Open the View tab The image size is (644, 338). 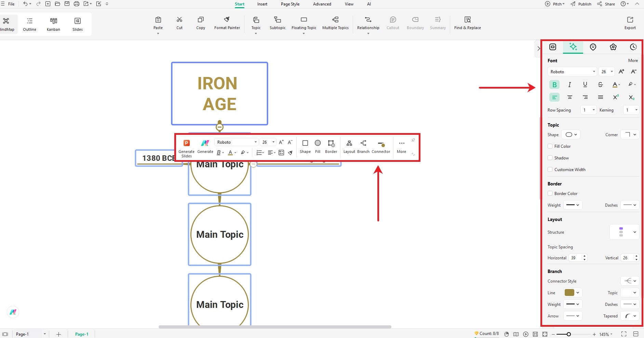point(349,4)
